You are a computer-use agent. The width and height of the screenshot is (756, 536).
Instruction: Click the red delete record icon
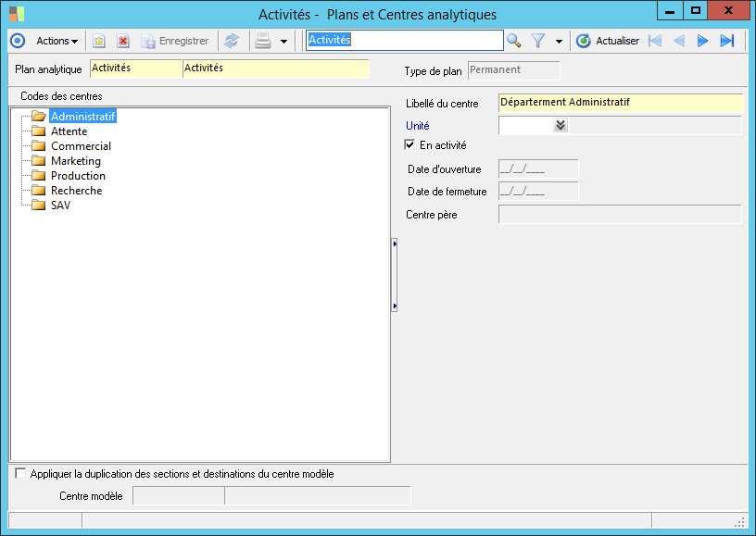[x=122, y=41]
